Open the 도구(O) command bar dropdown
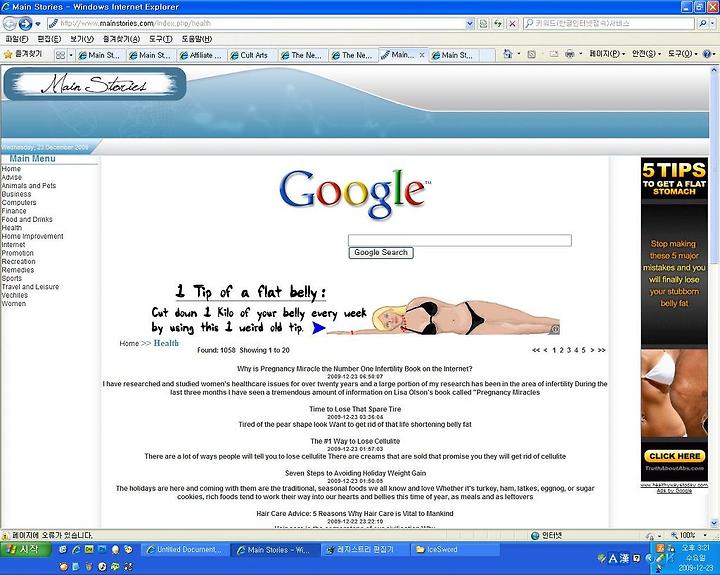The width and height of the screenshot is (720, 575). point(682,54)
